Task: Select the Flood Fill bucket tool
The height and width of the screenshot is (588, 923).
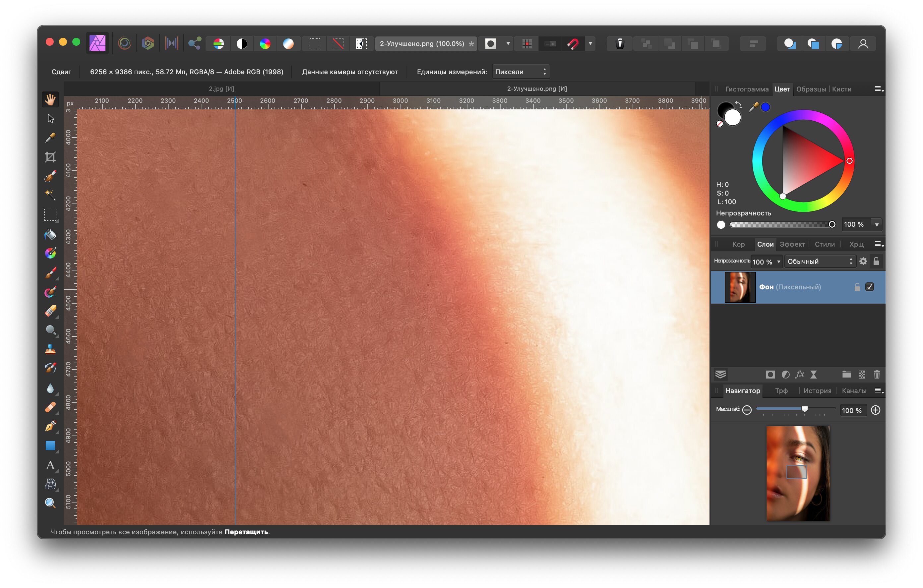Action: pos(50,234)
